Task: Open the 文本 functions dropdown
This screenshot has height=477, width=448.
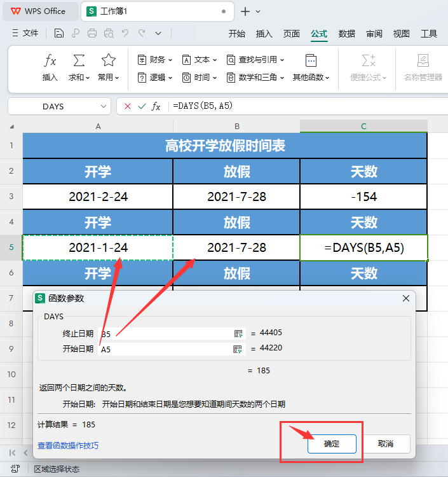Action: (199, 60)
